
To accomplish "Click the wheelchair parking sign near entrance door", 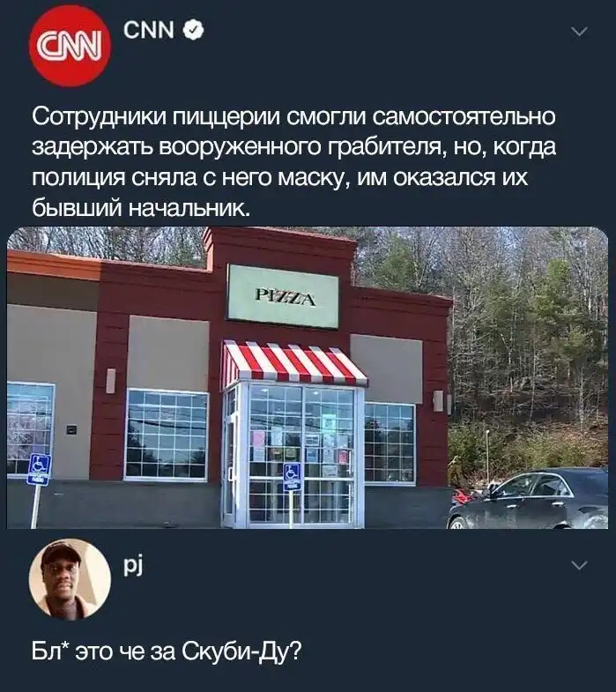I will (x=292, y=477).
